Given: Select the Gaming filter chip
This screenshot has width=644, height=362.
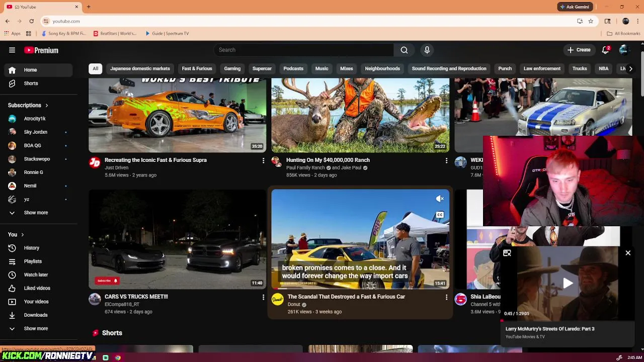Looking at the screenshot, I should coord(232,68).
